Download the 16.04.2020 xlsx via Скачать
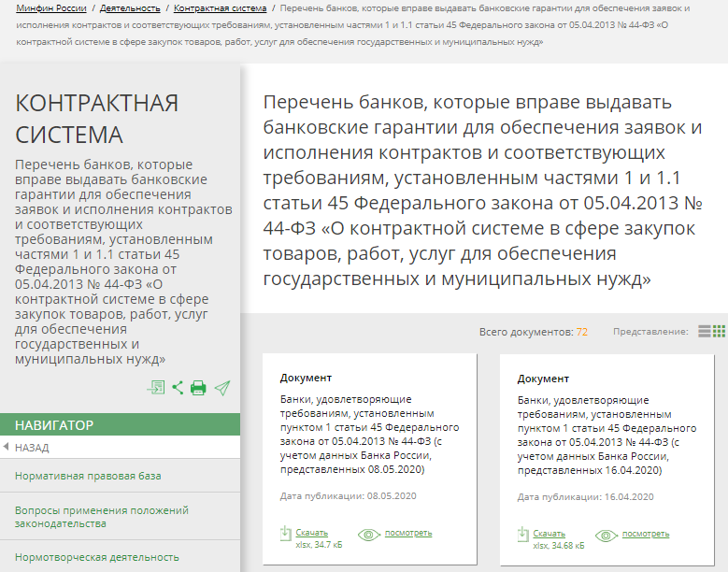 click(549, 534)
